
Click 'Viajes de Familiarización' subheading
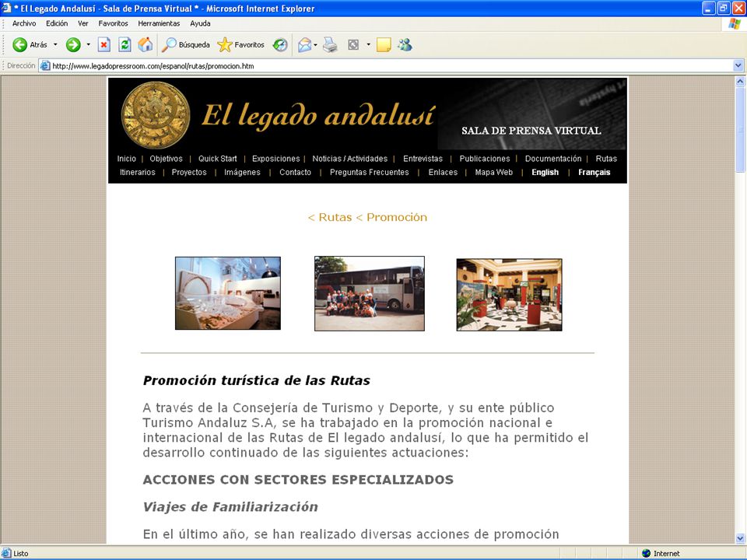coord(230,506)
